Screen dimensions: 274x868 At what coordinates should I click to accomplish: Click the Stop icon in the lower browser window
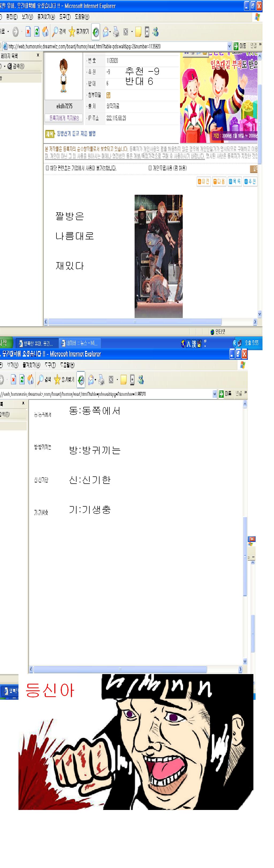tap(13, 380)
